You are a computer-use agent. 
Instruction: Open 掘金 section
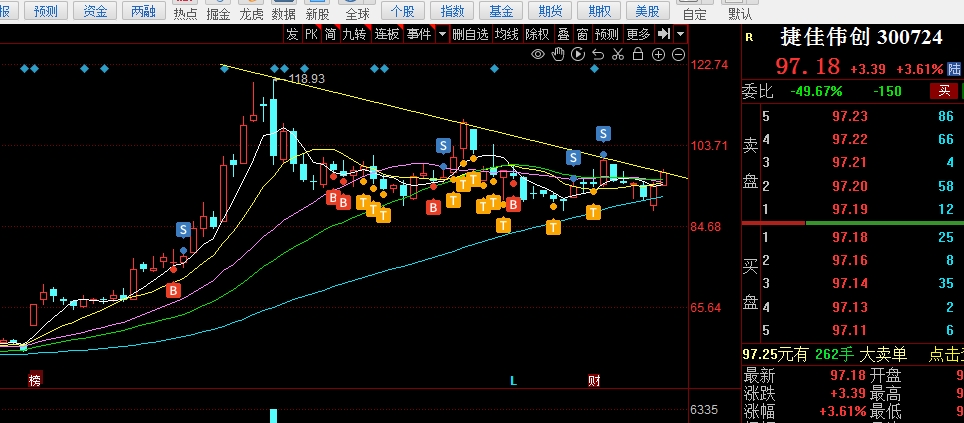218,10
